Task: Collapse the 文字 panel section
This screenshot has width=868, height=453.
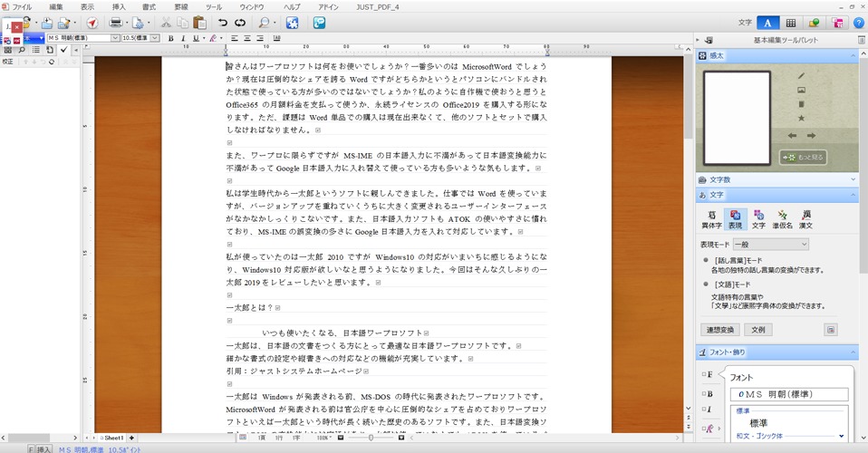Action: pyautogui.click(x=854, y=195)
